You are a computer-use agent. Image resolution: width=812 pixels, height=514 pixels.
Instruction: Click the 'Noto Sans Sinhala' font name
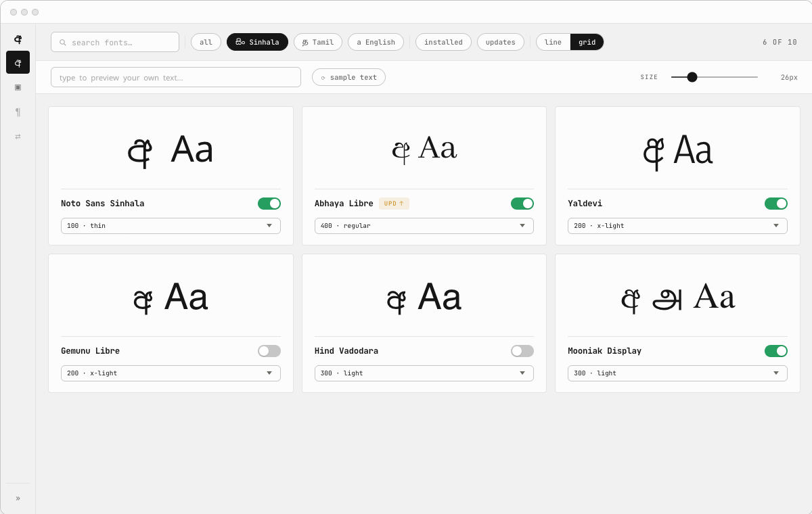pyautogui.click(x=103, y=204)
